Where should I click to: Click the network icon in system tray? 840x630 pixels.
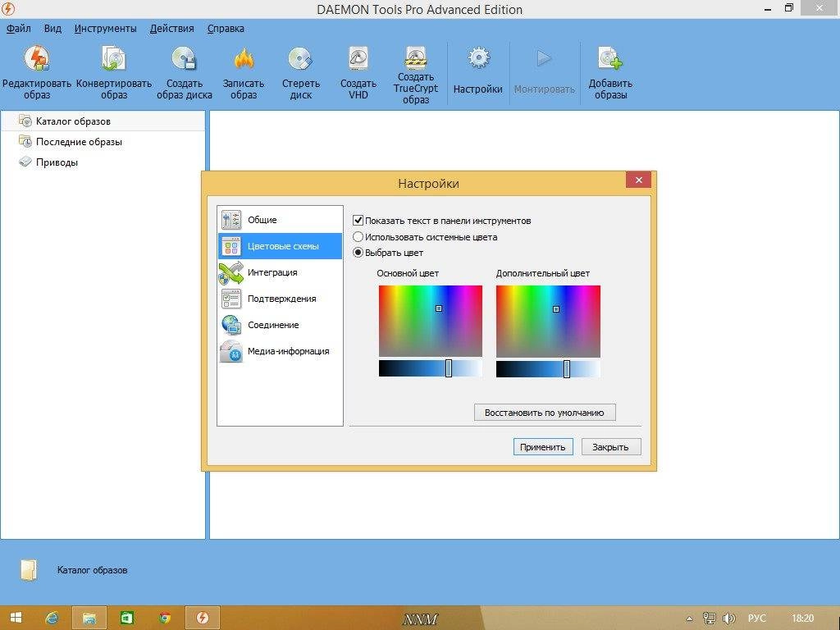coord(710,619)
